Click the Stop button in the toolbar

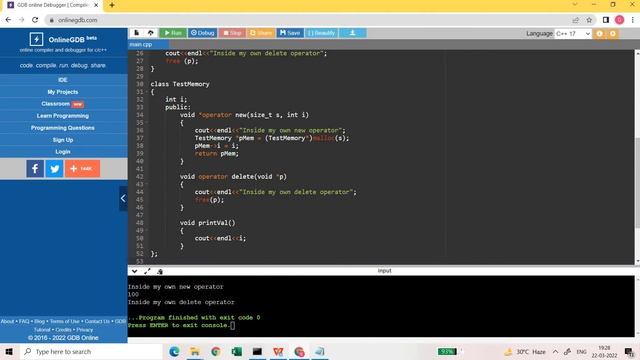[x=232, y=33]
